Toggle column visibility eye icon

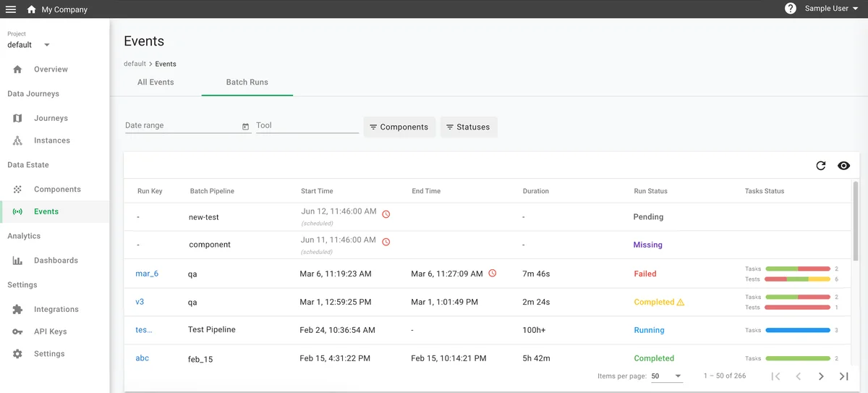click(843, 166)
